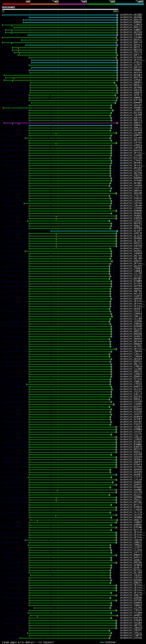Click the UniRef100_Q0J6P7 label
The width and height of the screenshot is (146, 644).
pos(131,231)
